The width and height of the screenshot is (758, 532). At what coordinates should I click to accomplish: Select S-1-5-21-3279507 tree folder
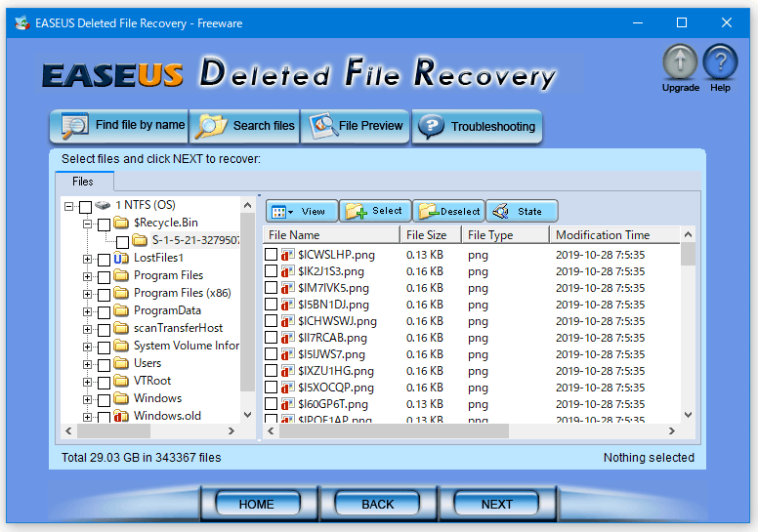coord(195,240)
